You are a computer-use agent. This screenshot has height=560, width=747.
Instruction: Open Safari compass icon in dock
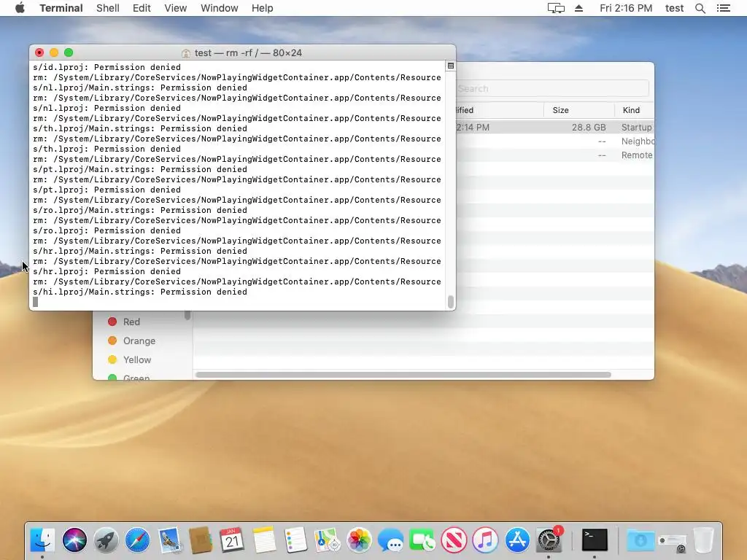[137, 540]
